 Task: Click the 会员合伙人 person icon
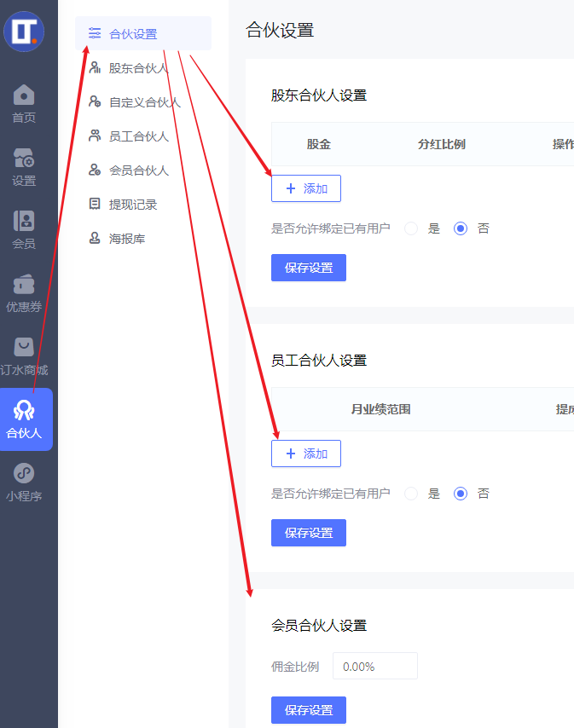[95, 170]
